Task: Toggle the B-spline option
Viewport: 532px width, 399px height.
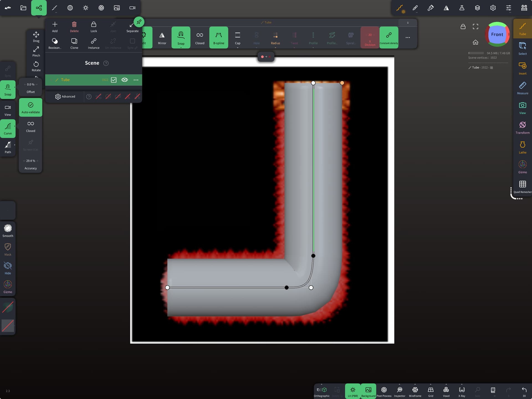Action: pos(219,38)
